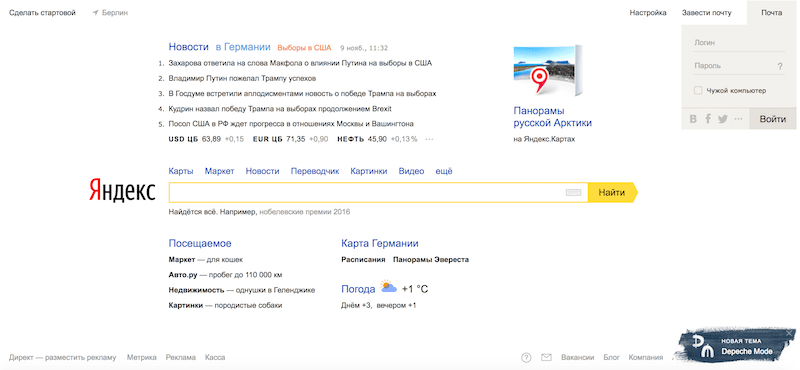Open Картинки — породистые собаки link
This screenshot has height=370, width=800.
coord(226,305)
